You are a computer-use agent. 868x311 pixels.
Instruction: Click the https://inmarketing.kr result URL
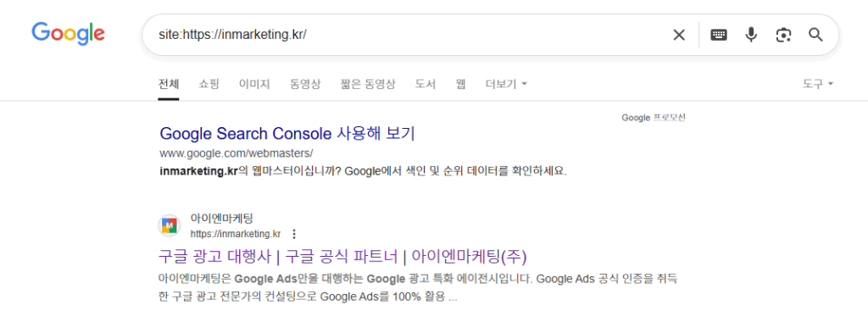(x=236, y=234)
